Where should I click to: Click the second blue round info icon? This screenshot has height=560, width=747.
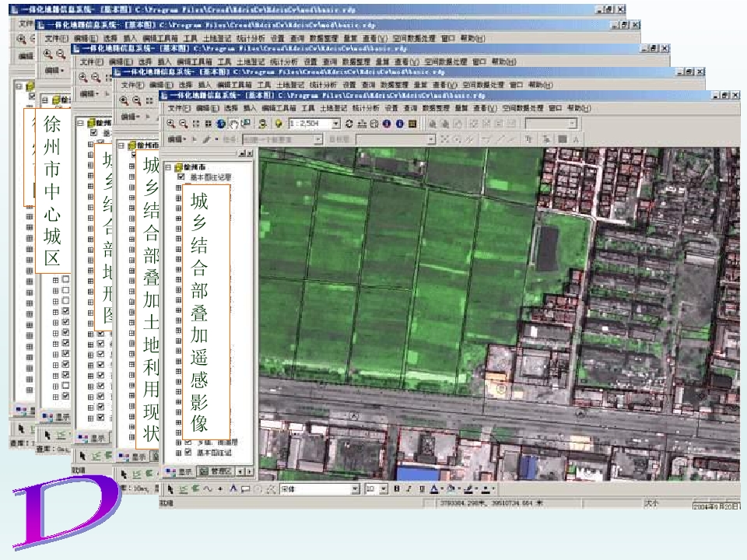pyautogui.click(x=400, y=124)
